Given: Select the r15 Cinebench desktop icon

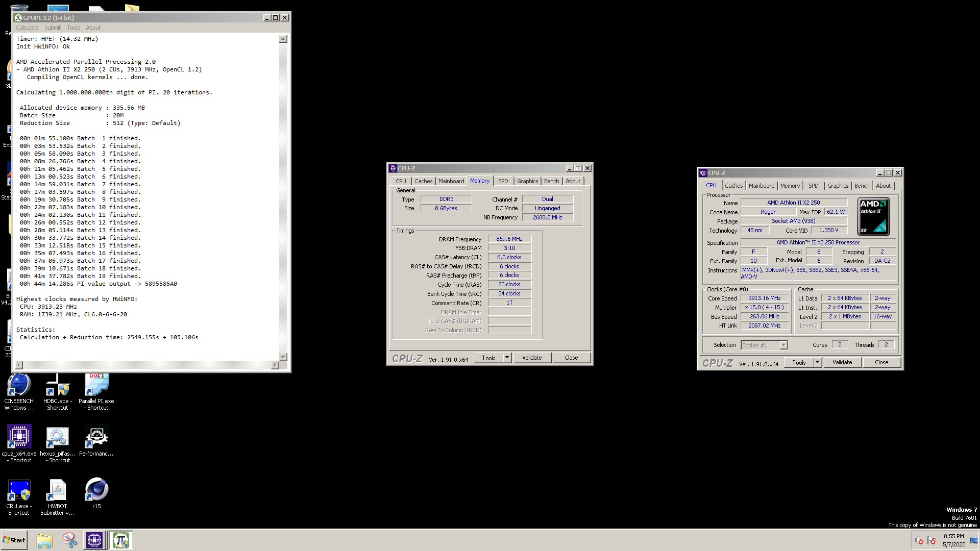Looking at the screenshot, I should (x=96, y=493).
